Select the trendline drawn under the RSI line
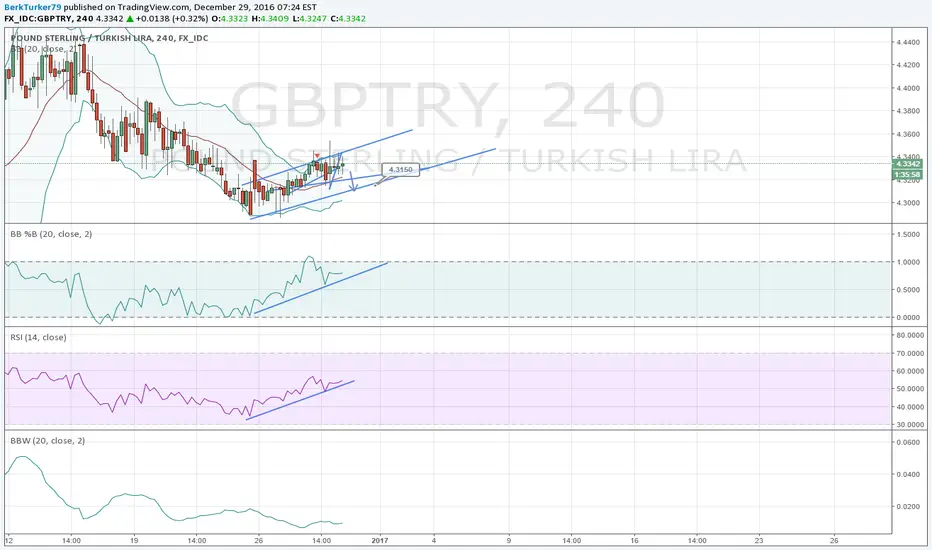932x550 pixels. pos(300,400)
